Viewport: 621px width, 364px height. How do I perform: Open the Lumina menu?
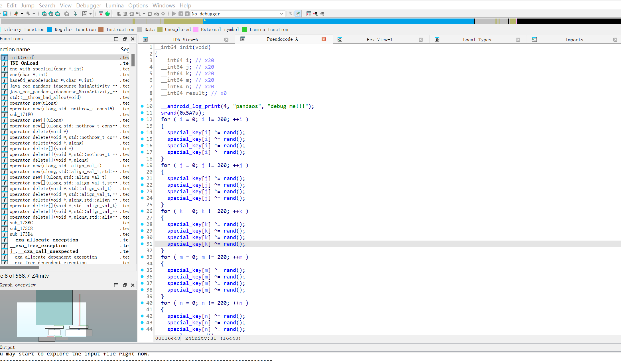[115, 5]
